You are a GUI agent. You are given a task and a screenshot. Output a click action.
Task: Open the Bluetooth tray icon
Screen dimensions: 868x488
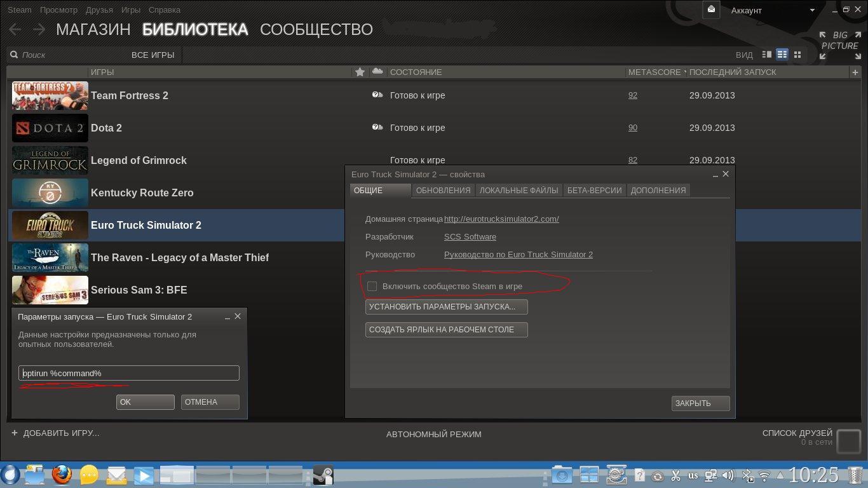(749, 475)
